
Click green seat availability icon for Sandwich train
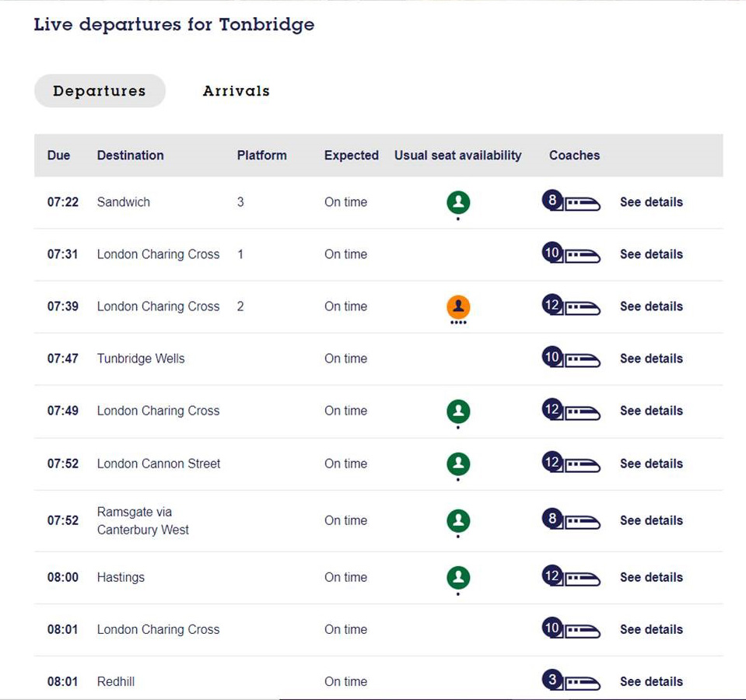tap(458, 202)
